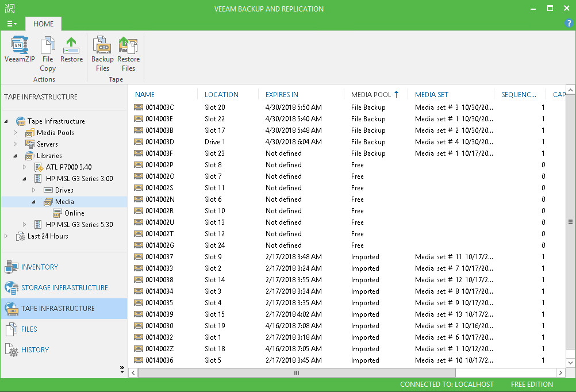Expand the ATL P7000 3.40 node

tap(24, 167)
